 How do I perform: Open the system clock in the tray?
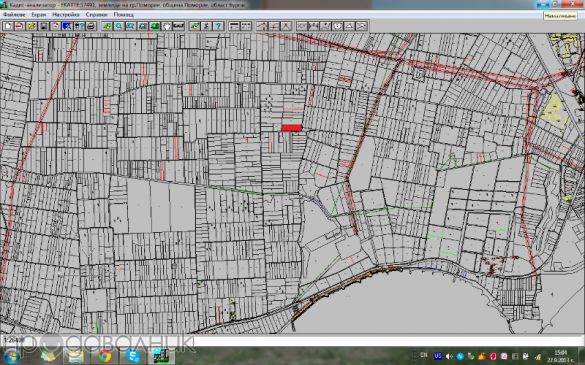click(x=561, y=356)
